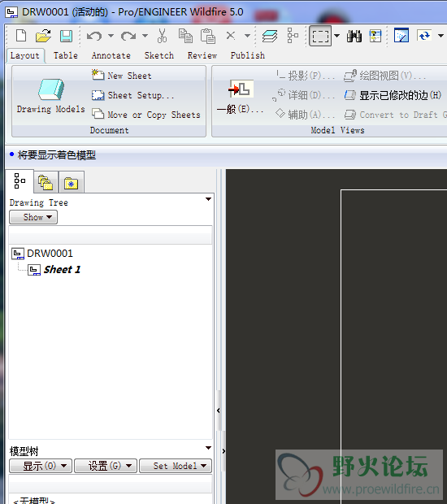The height and width of the screenshot is (504, 447).
Task: Click 绘图视图(V)... command
Action: click(384, 76)
